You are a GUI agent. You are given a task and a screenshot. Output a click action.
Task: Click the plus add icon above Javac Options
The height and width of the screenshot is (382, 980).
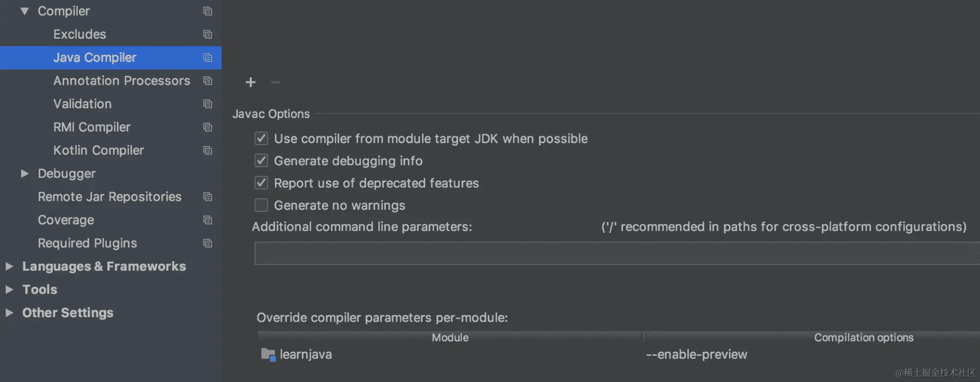click(250, 82)
